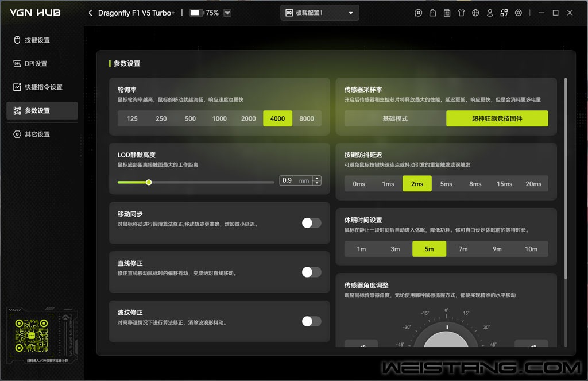Open the 按键设置 page
Viewport: 588px width, 381px height.
pyautogui.click(x=42, y=40)
